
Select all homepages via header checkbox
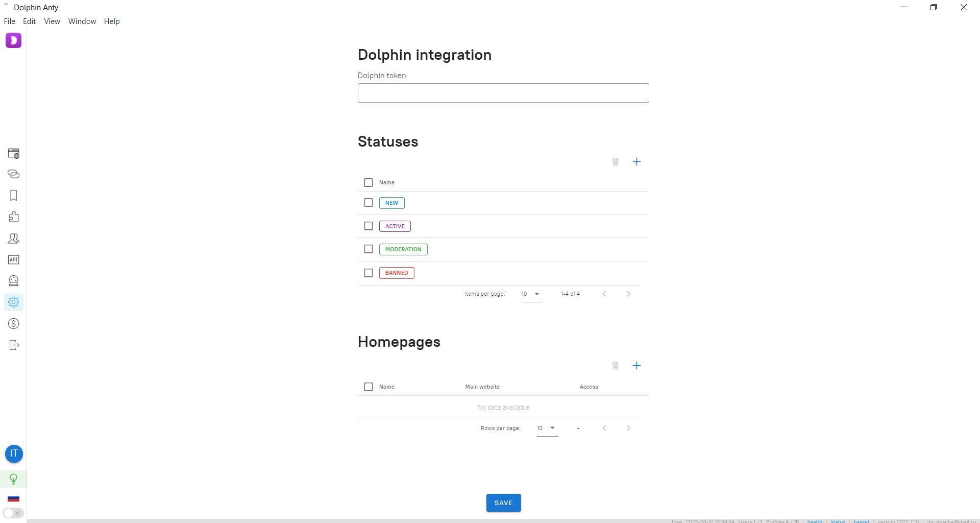pos(369,387)
